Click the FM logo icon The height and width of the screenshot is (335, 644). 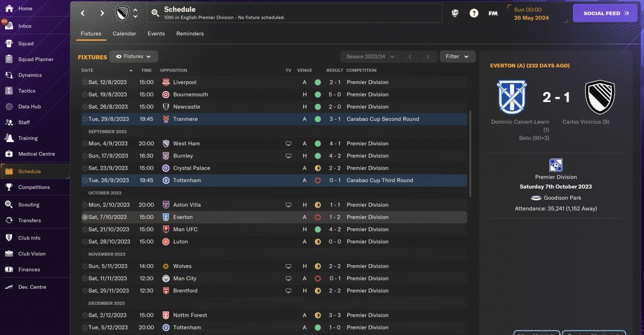(493, 14)
